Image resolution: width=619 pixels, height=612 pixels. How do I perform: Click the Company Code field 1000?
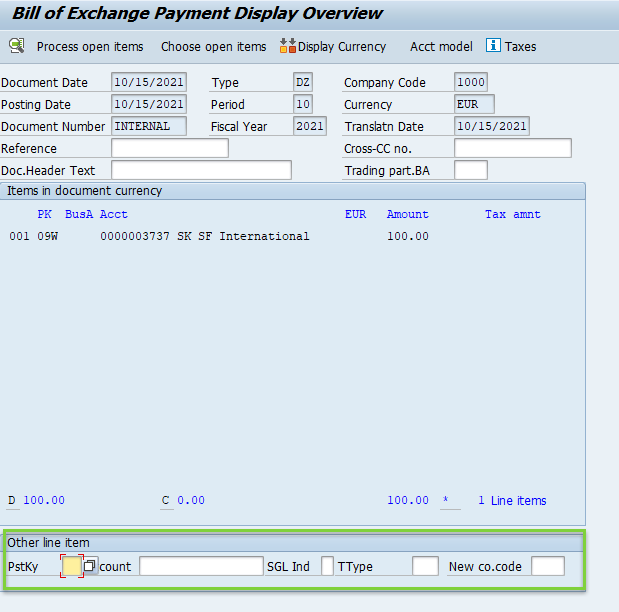pyautogui.click(x=471, y=82)
